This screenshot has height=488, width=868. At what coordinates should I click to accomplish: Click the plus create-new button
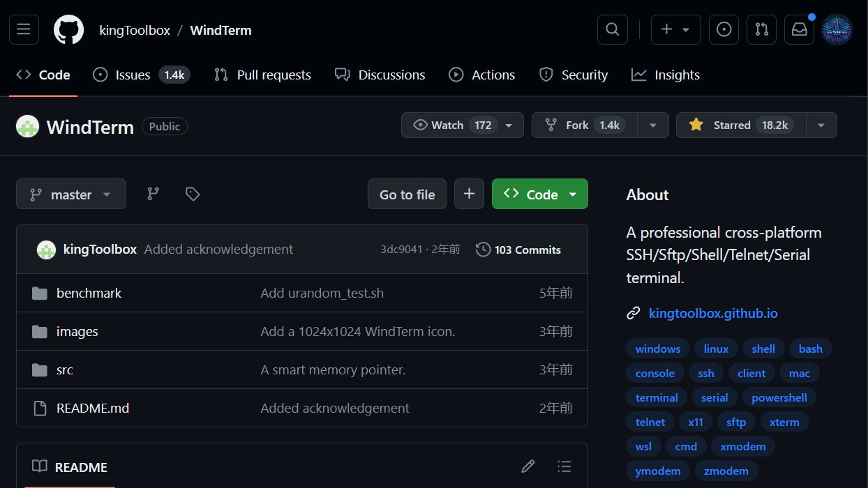pyautogui.click(x=667, y=29)
